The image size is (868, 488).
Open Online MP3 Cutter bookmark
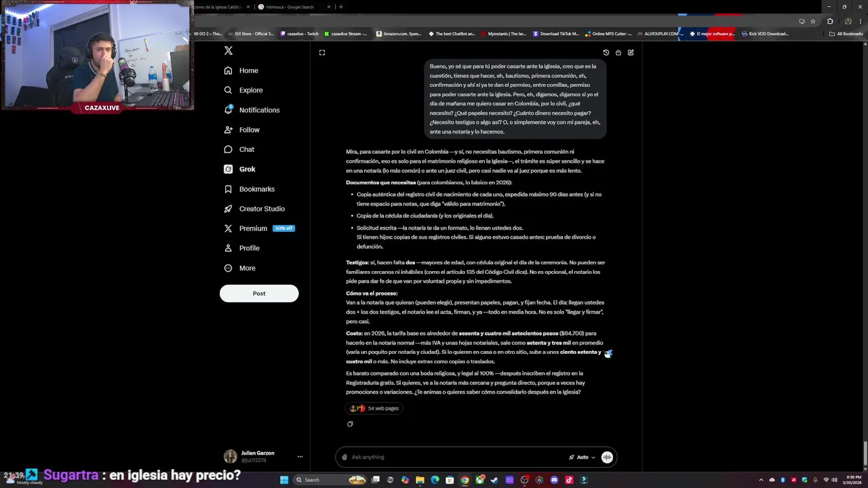click(608, 33)
